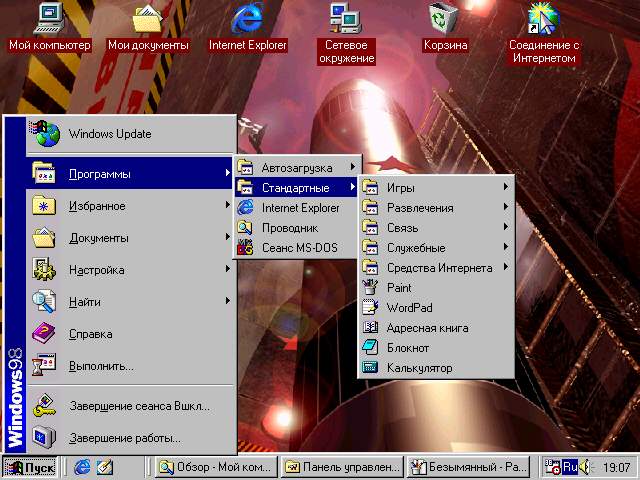This screenshot has height=480, width=640.
Task: Click the Справка text label
Action: (91, 334)
